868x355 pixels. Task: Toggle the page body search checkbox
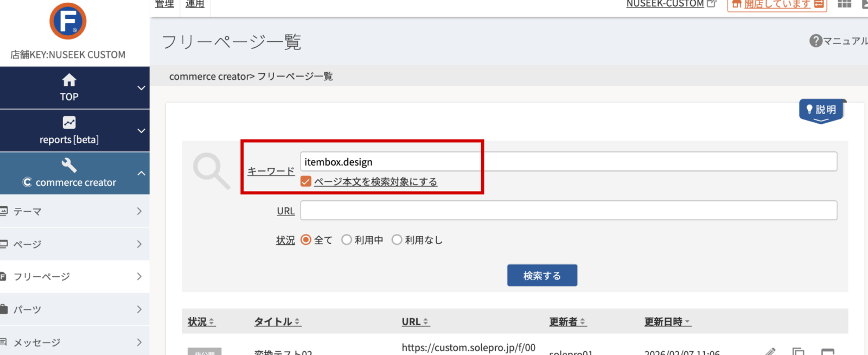click(306, 181)
